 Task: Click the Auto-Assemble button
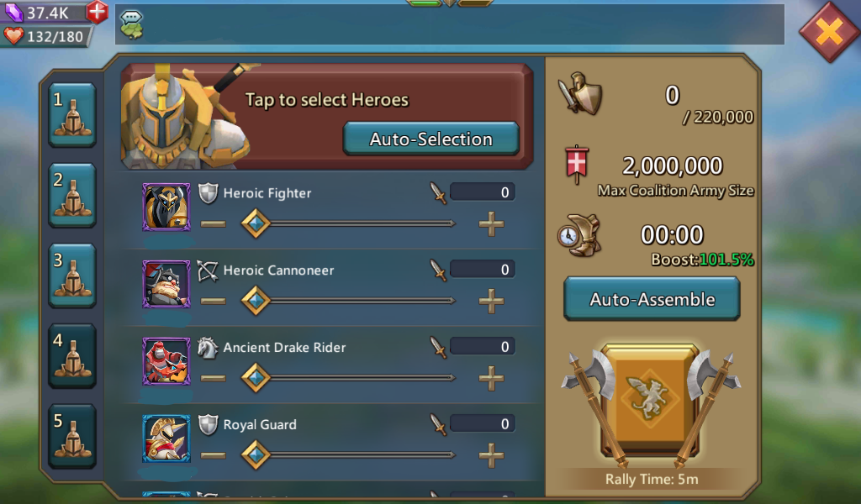pos(652,299)
